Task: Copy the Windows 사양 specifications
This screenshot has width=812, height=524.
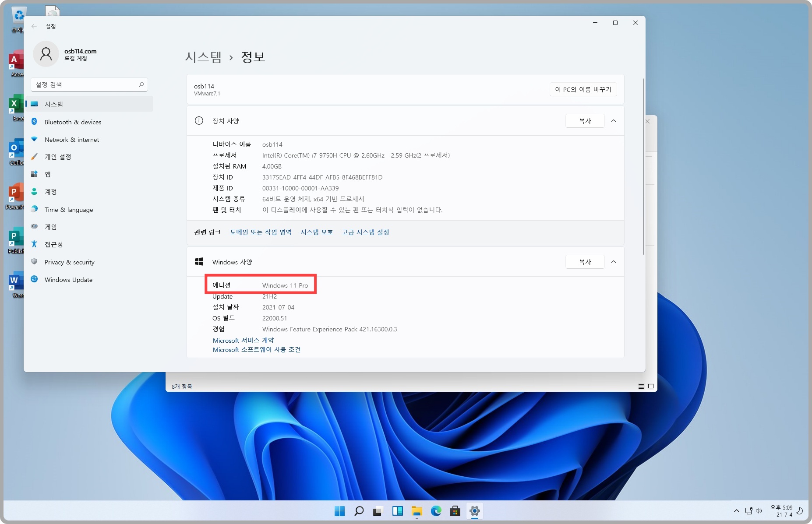Action: (585, 262)
